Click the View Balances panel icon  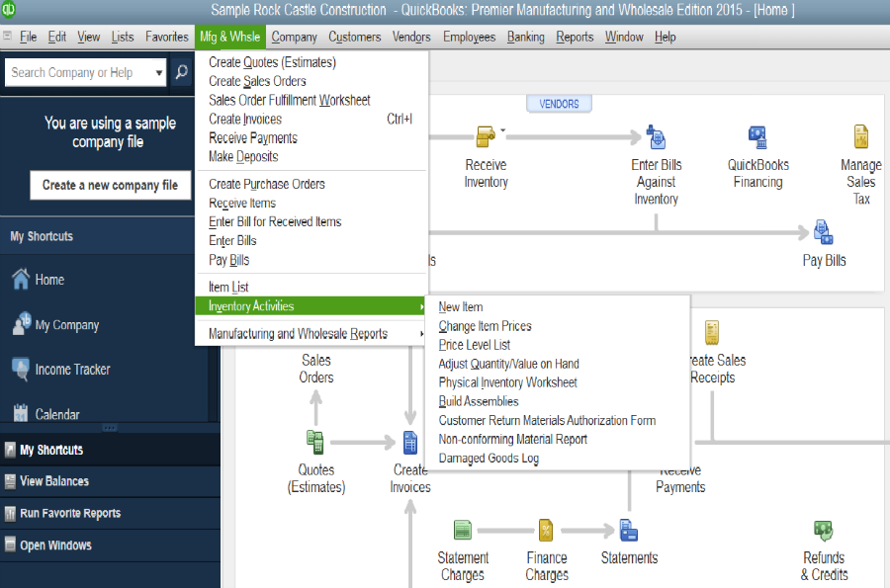(x=10, y=481)
